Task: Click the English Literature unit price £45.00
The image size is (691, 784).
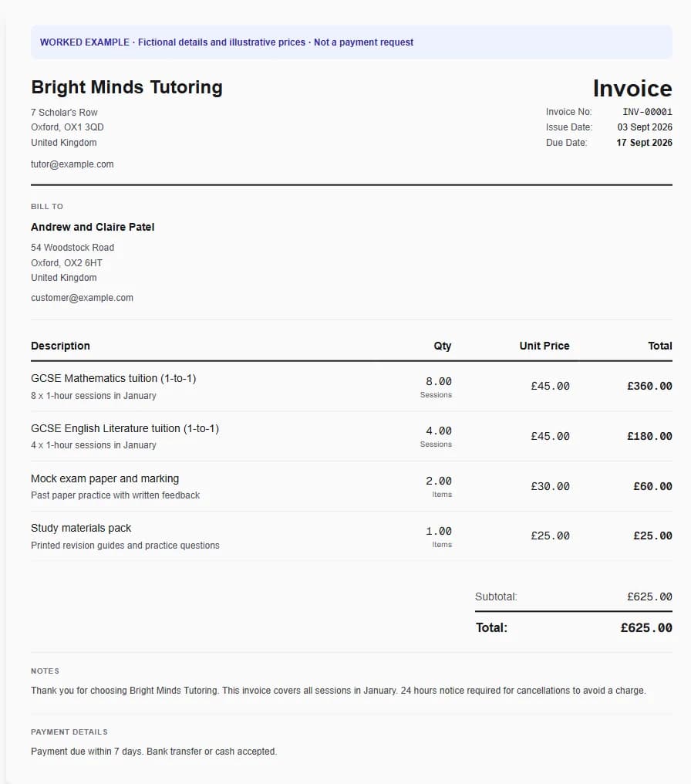Action: click(550, 436)
